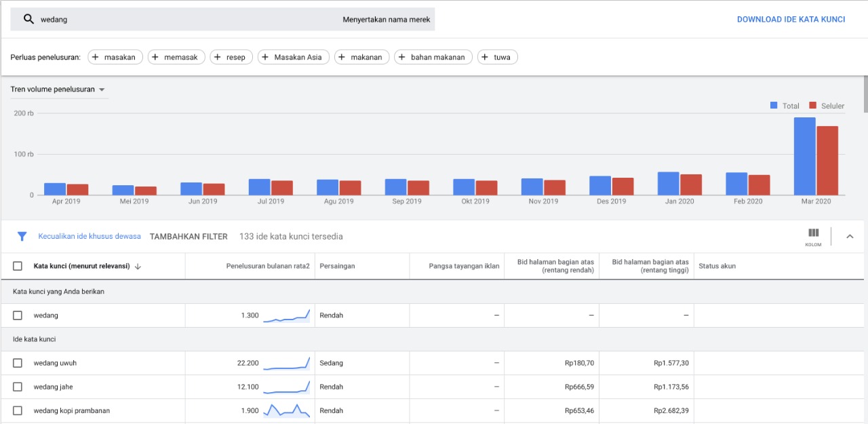Image resolution: width=868 pixels, height=424 pixels.
Task: Click the keyword search field with 'wedang'
Action: coord(183,20)
